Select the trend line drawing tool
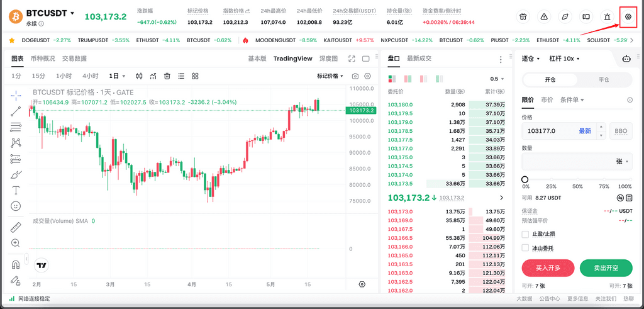Viewport: 644px width, 309px height. coord(16,111)
